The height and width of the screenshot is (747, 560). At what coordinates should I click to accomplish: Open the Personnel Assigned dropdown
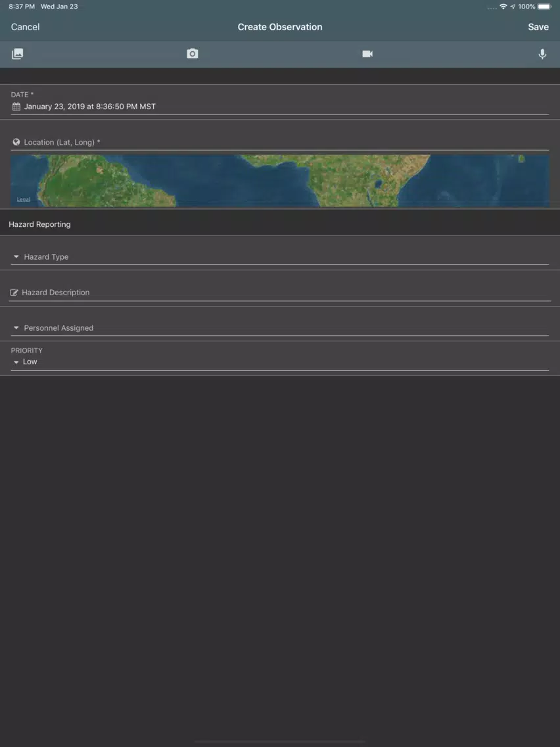point(279,328)
